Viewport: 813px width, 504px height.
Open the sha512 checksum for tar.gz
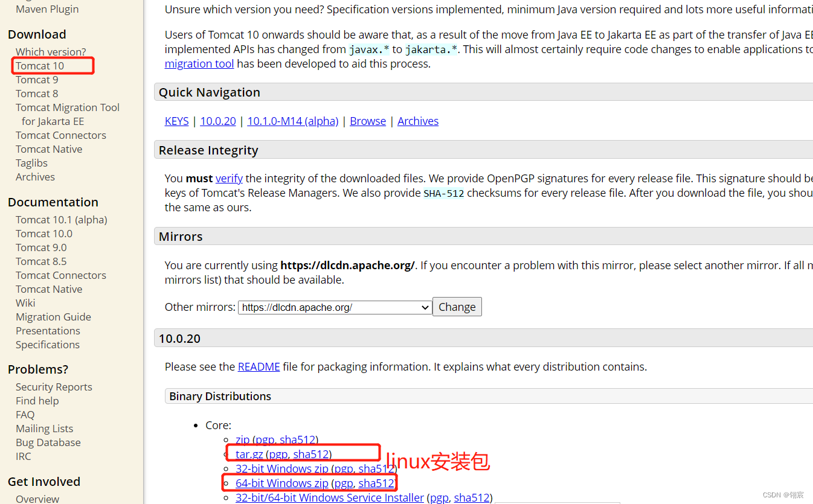point(311,454)
